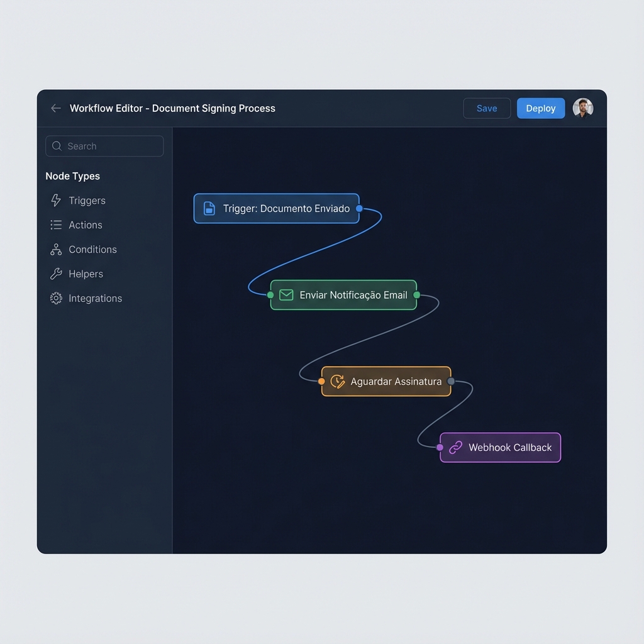The width and height of the screenshot is (644, 644).
Task: Select the Webhook Callback node
Action: pos(500,448)
